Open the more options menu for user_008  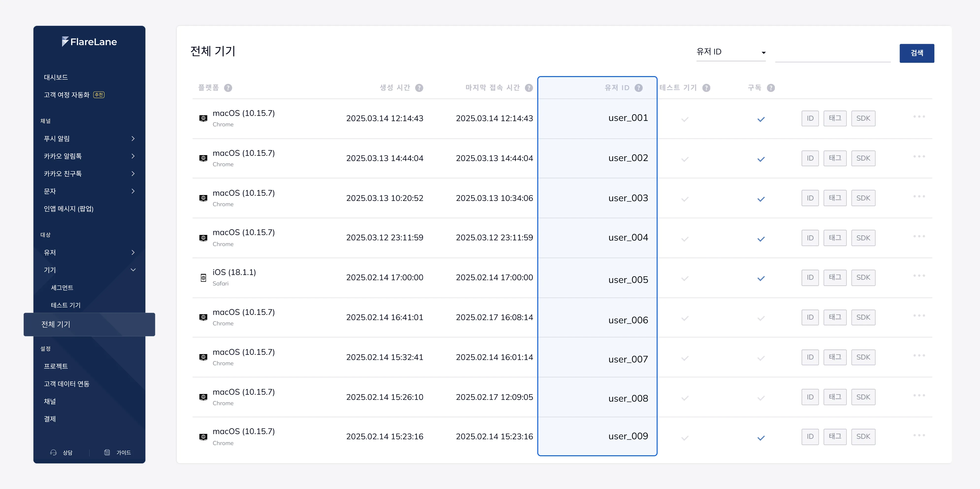point(919,395)
